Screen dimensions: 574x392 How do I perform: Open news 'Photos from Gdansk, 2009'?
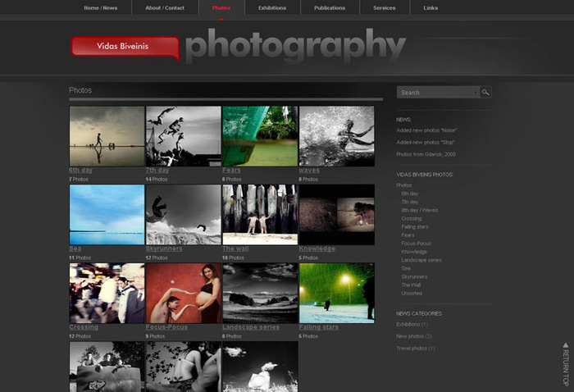(x=426, y=153)
